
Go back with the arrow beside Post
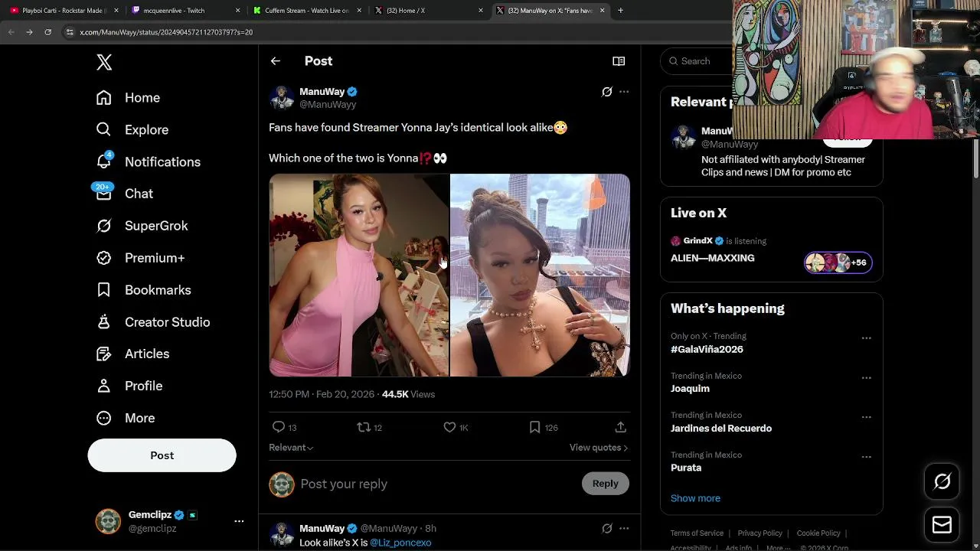pyautogui.click(x=276, y=61)
